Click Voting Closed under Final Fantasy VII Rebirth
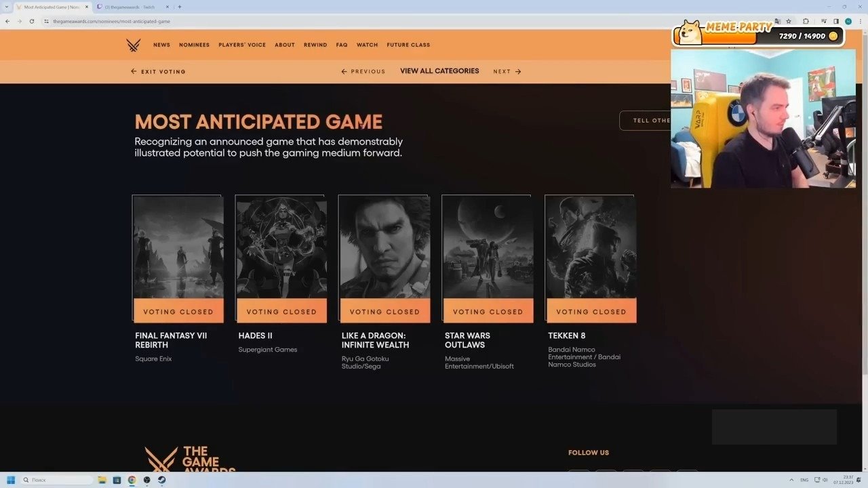The height and width of the screenshot is (488, 868). (178, 311)
